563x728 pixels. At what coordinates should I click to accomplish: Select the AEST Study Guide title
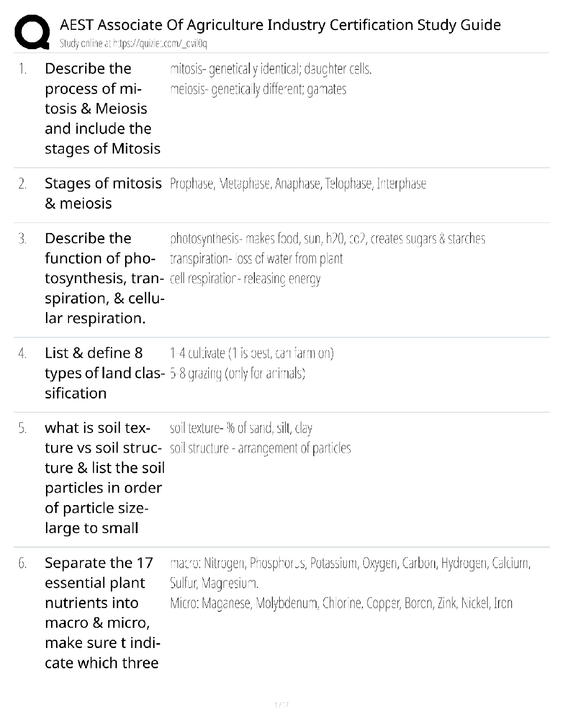tap(280, 24)
